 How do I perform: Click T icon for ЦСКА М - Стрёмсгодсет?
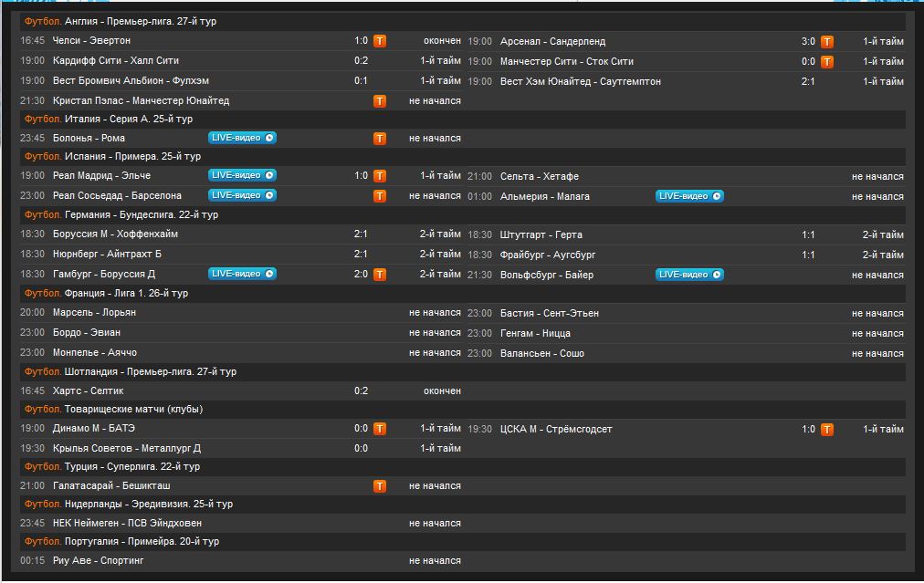[x=827, y=430]
